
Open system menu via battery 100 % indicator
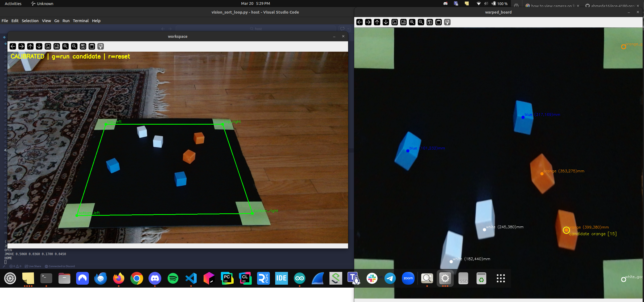pos(500,3)
